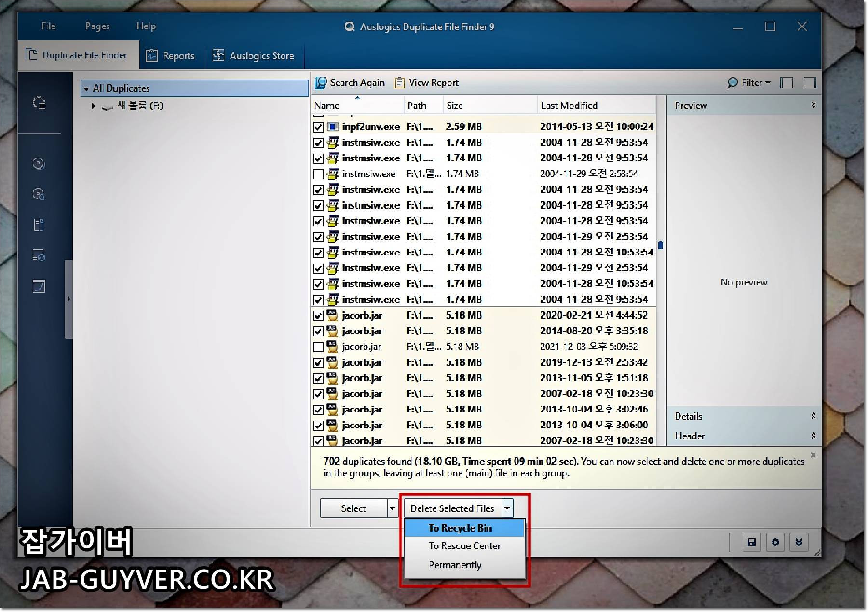This screenshot has height=612, width=868.
Task: Expand the 새 볼륨 (F:) tree node
Action: click(x=94, y=106)
